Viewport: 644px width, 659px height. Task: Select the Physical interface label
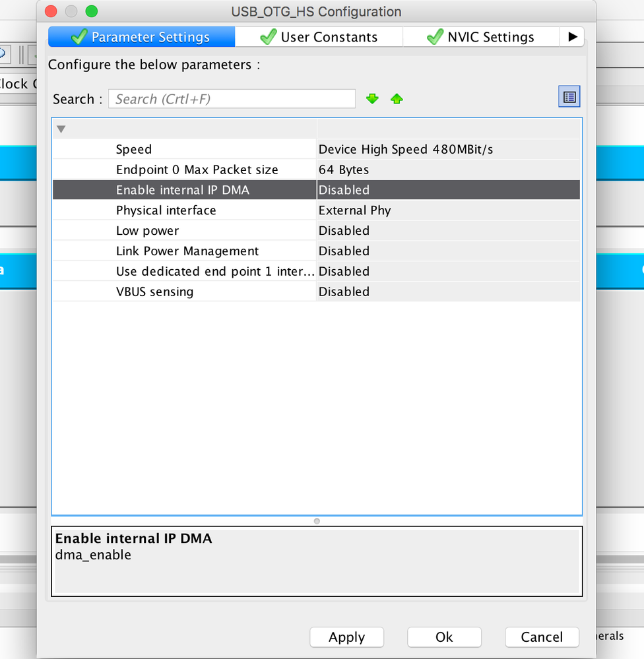[x=166, y=210]
